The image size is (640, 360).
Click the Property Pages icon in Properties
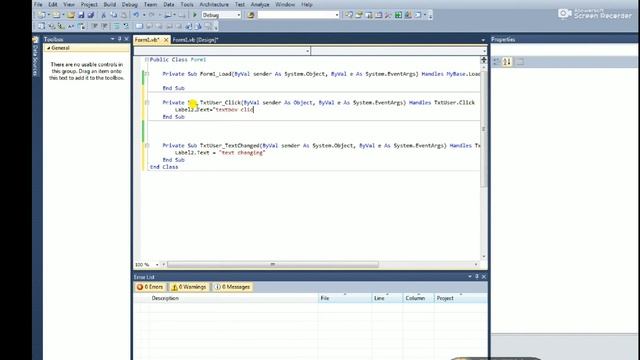[x=520, y=62]
